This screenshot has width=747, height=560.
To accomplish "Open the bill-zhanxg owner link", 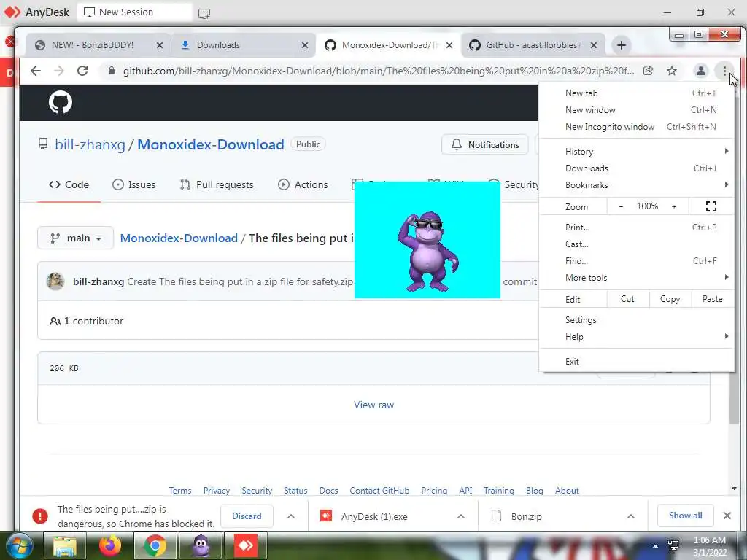I will pyautogui.click(x=90, y=144).
